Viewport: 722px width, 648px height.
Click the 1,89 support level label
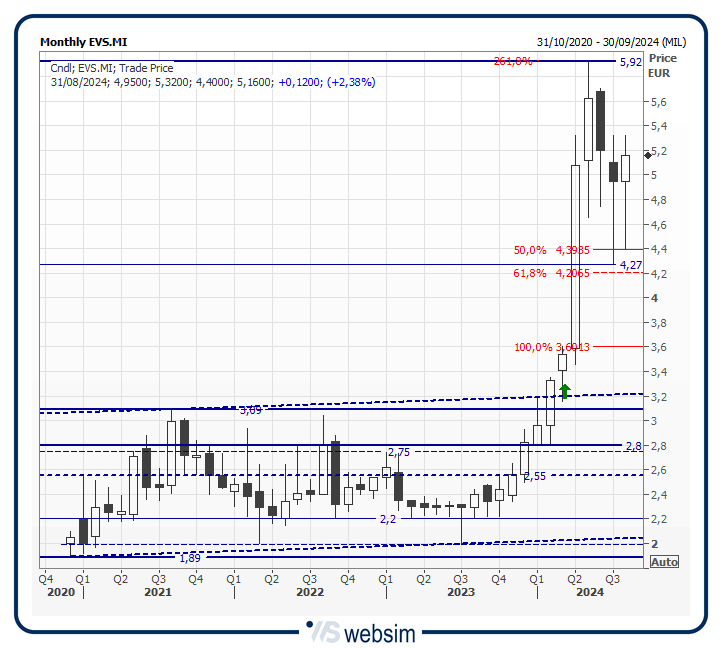point(189,558)
